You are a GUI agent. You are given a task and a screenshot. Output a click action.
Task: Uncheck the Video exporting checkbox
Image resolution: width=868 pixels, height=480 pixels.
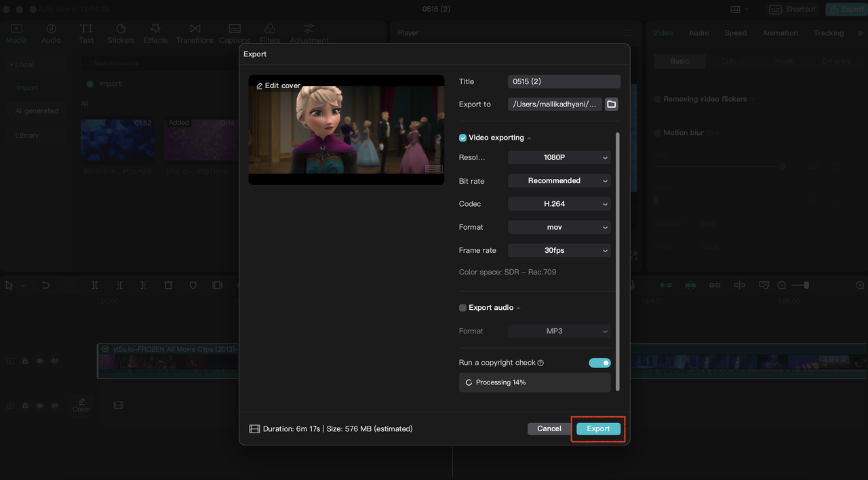[462, 138]
